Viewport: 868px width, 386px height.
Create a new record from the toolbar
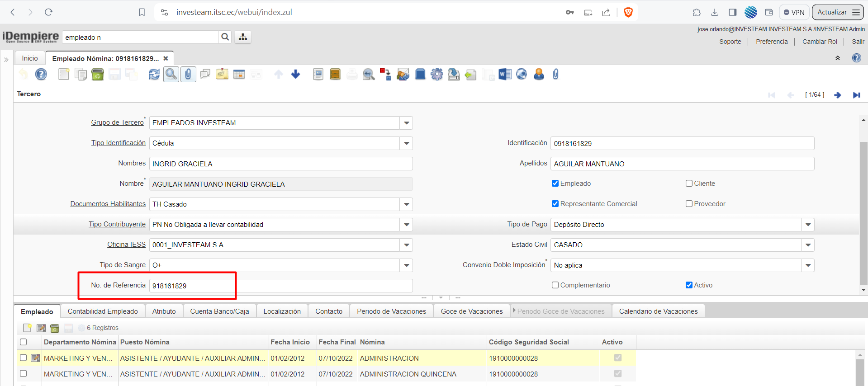64,74
